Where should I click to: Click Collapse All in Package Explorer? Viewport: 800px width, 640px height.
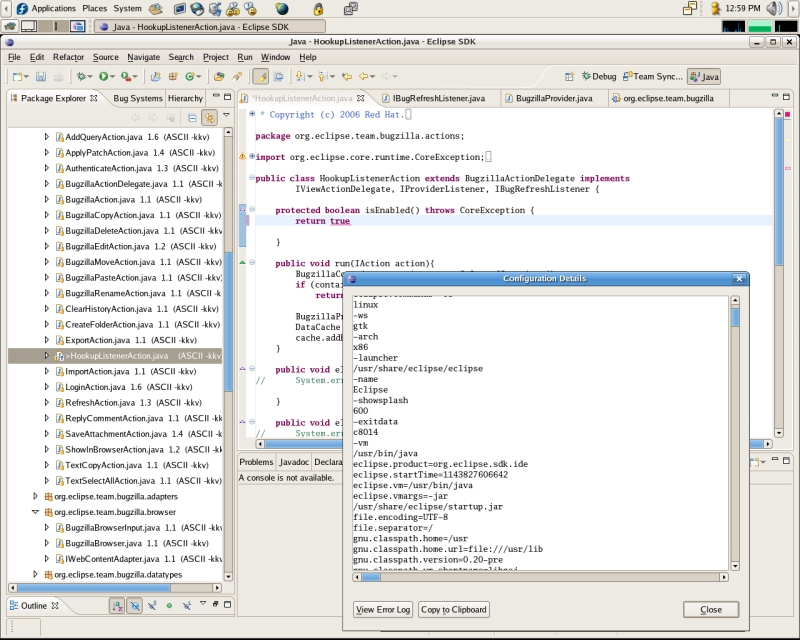point(192,118)
